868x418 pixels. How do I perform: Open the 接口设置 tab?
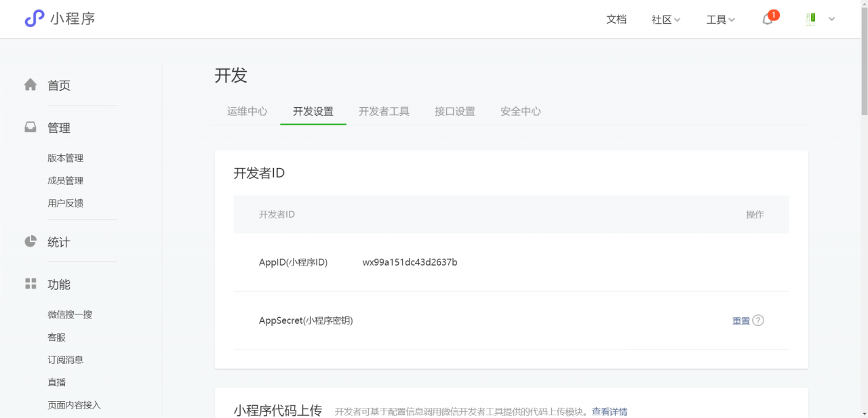click(x=455, y=111)
